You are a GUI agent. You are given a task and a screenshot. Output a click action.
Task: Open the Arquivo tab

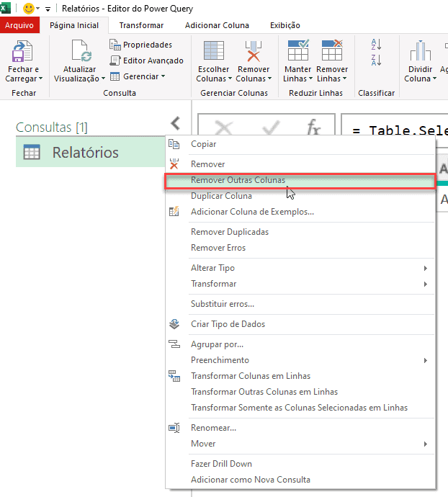point(19,25)
